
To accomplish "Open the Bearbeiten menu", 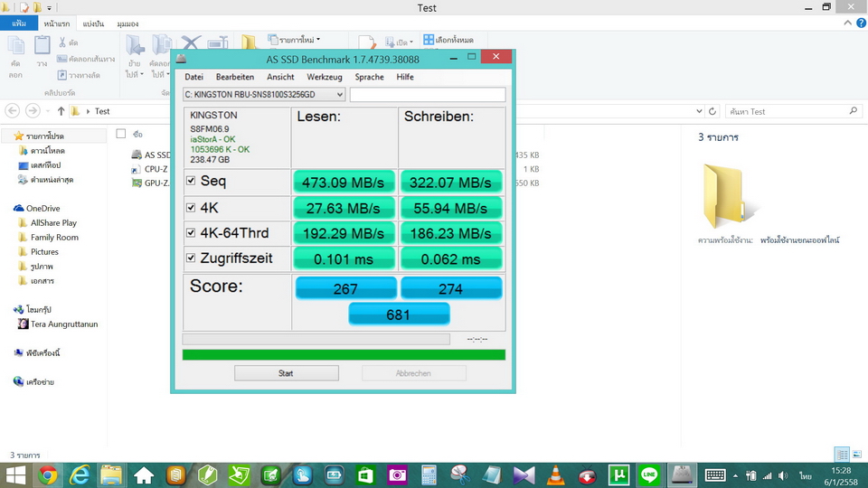I will 235,77.
